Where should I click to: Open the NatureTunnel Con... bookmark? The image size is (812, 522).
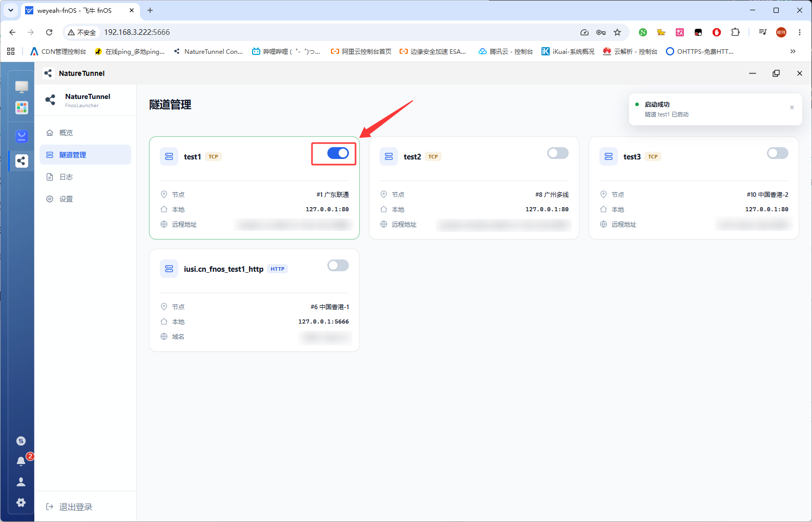[209, 51]
